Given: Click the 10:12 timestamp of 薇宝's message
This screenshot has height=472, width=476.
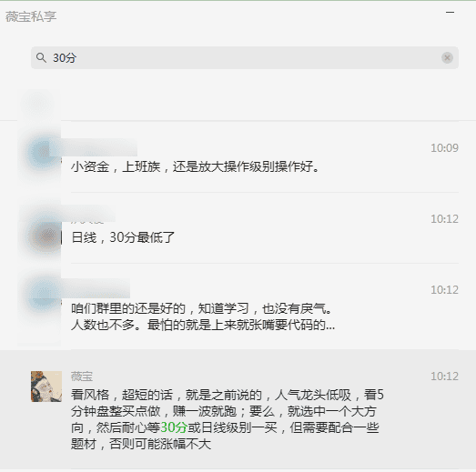Looking at the screenshot, I should coord(444,377).
